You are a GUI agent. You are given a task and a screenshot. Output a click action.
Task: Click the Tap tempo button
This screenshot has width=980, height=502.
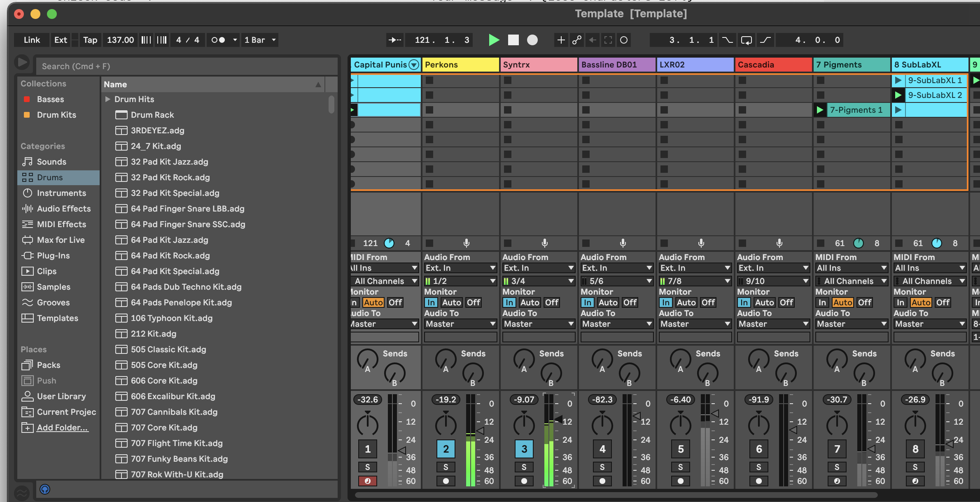[x=90, y=40]
